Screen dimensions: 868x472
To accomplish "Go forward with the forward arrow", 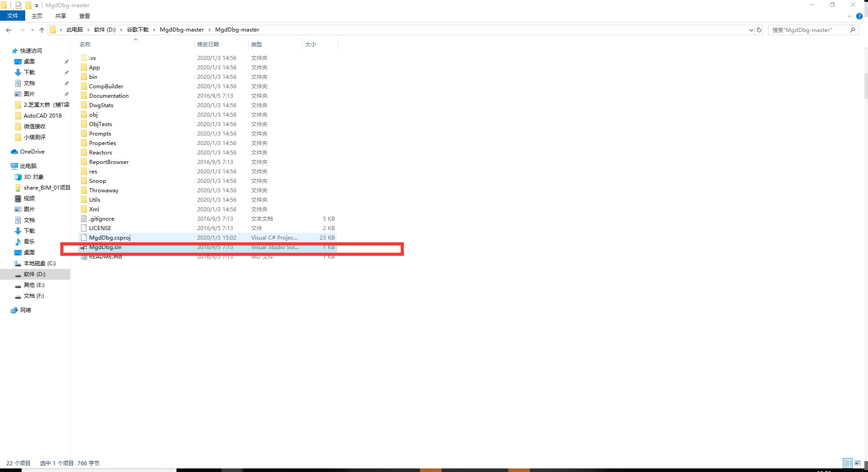I will (22, 30).
